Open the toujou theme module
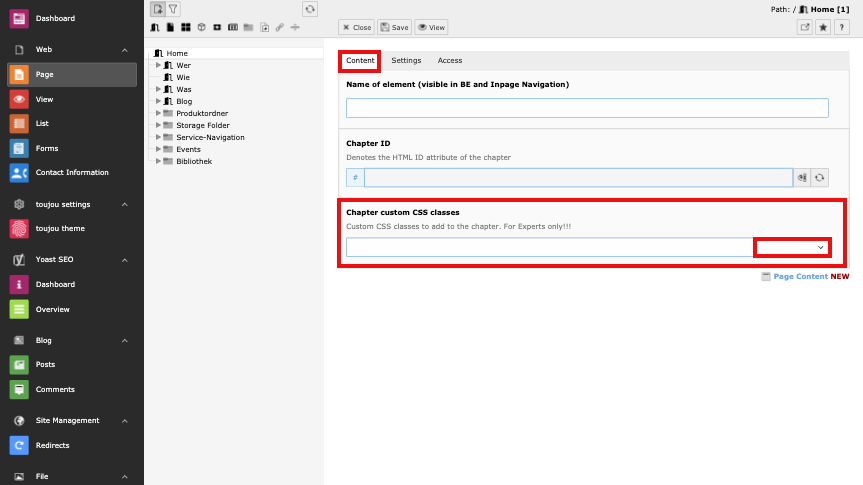This screenshot has height=485, width=863. (x=62, y=229)
